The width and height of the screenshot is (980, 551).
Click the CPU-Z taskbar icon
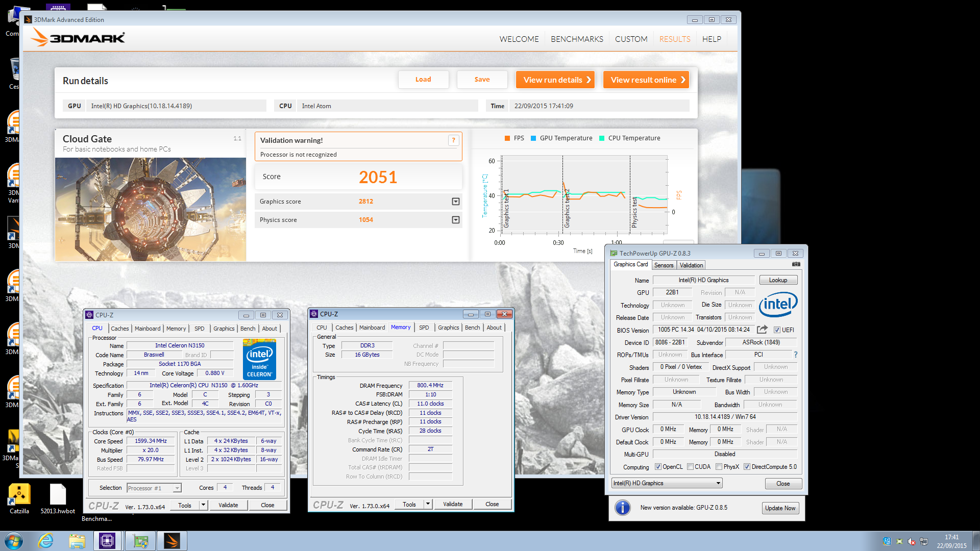[107, 541]
